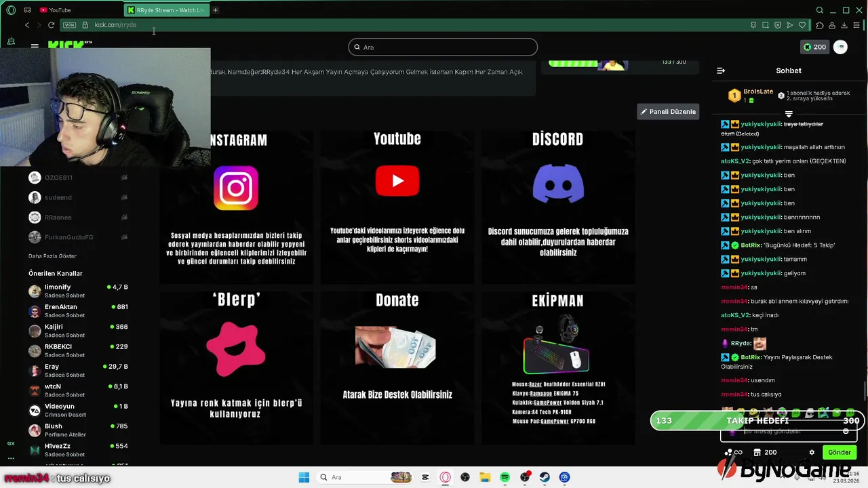Select the RRyde Stream browser tab
The width and height of the screenshot is (868, 488).
point(166,10)
